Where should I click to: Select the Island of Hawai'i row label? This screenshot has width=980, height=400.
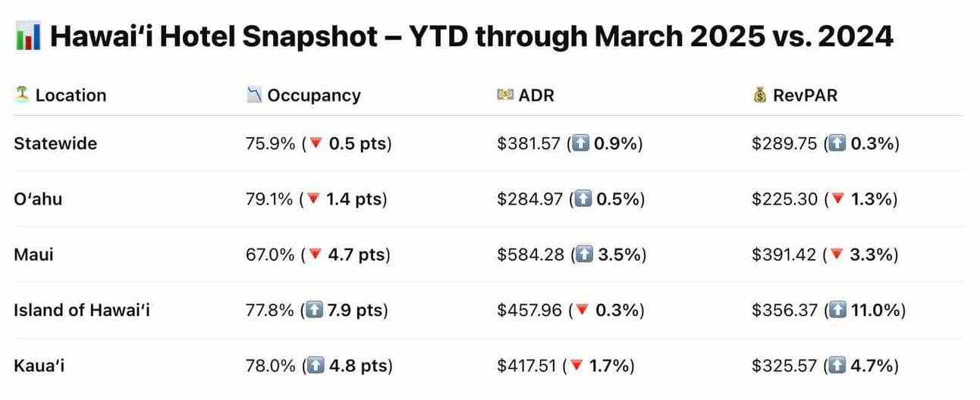pyautogui.click(x=82, y=311)
